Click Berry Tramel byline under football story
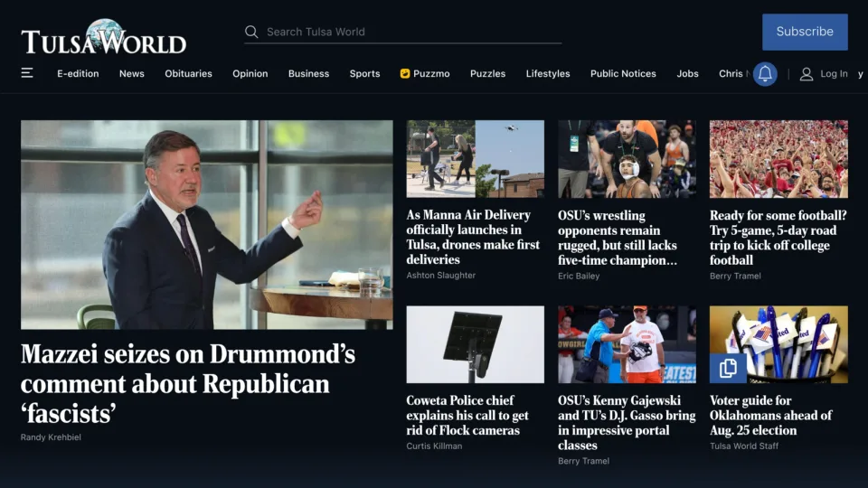The width and height of the screenshot is (868, 488). (x=735, y=276)
